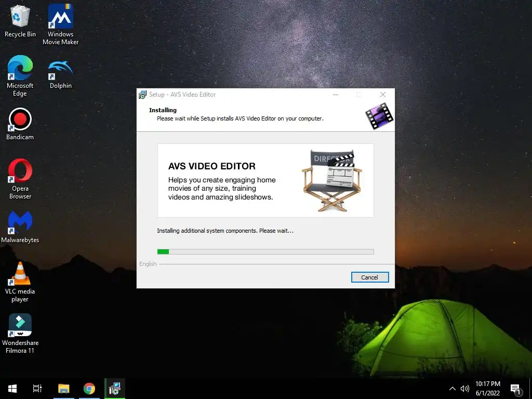Screen dimensions: 532x399
Task: Click the 'English' language label
Action: (x=148, y=264)
